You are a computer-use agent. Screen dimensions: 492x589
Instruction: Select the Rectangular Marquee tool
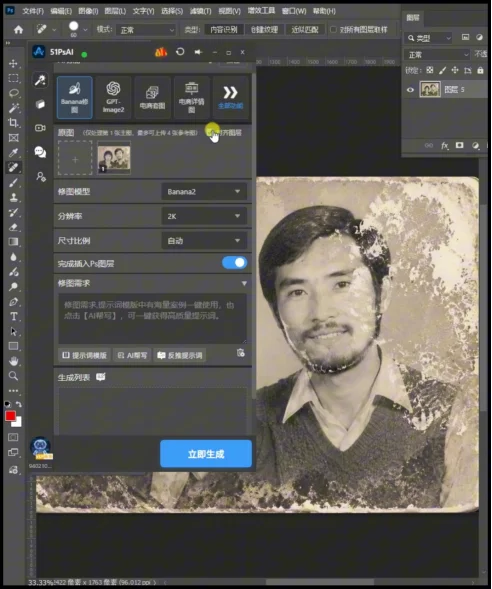[x=13, y=78]
